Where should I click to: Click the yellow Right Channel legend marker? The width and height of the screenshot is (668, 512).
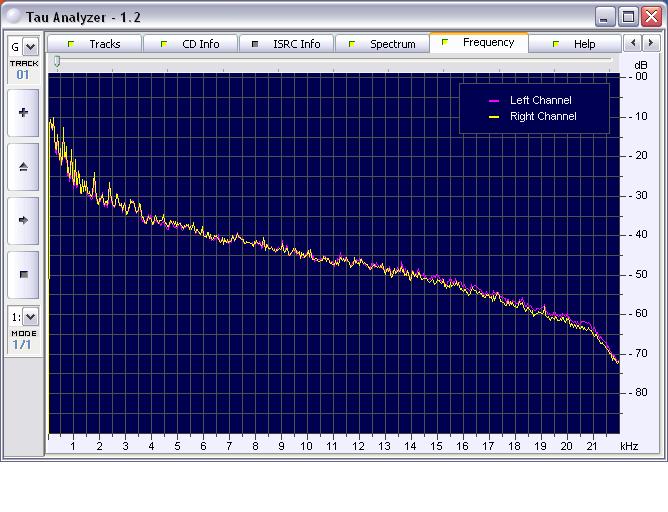click(493, 117)
